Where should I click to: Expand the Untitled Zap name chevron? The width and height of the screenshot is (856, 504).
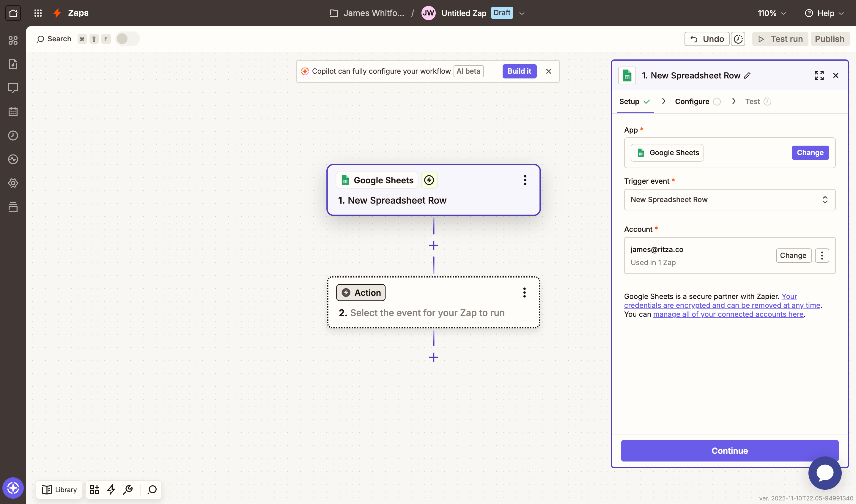pos(522,13)
